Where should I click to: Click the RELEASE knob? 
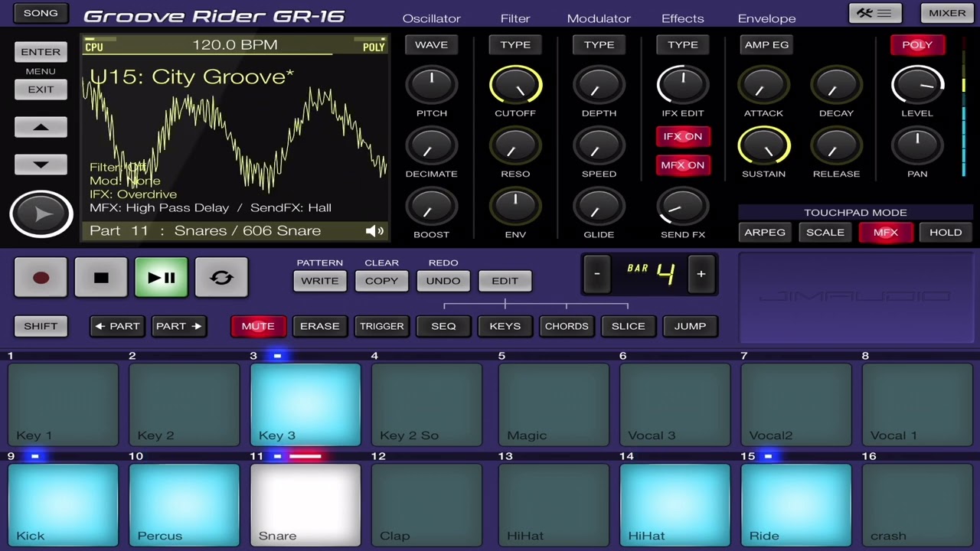click(x=836, y=145)
